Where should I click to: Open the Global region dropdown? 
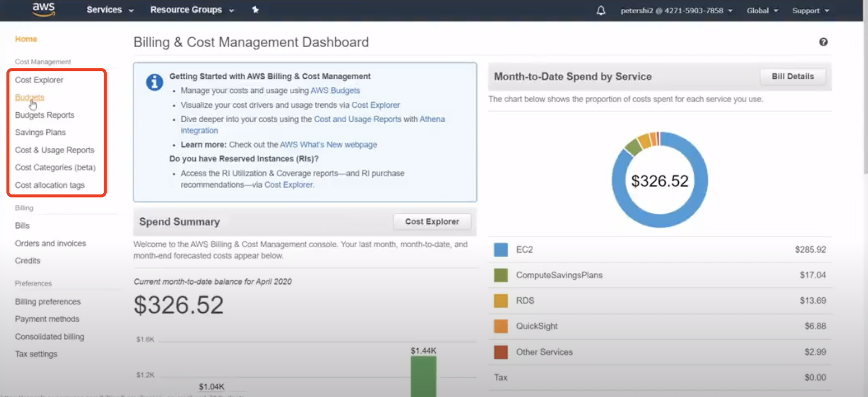762,10
